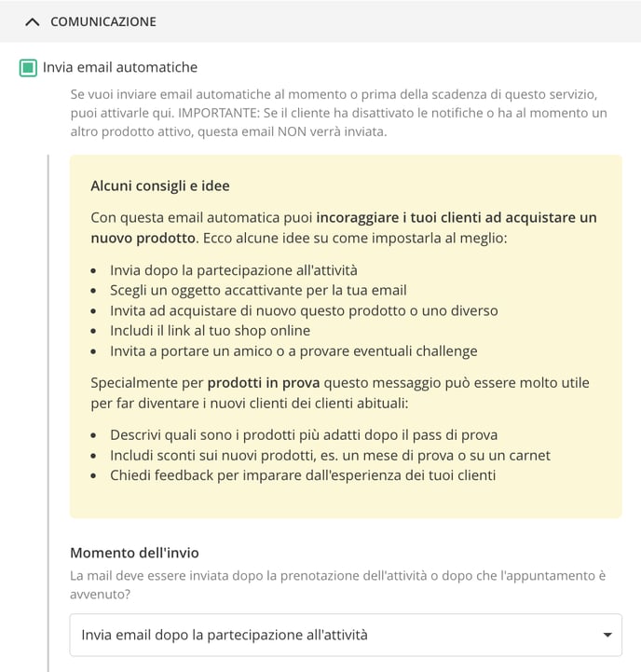Click bullet 'Invia dopo la partecipazione all'attività'

pos(234,270)
